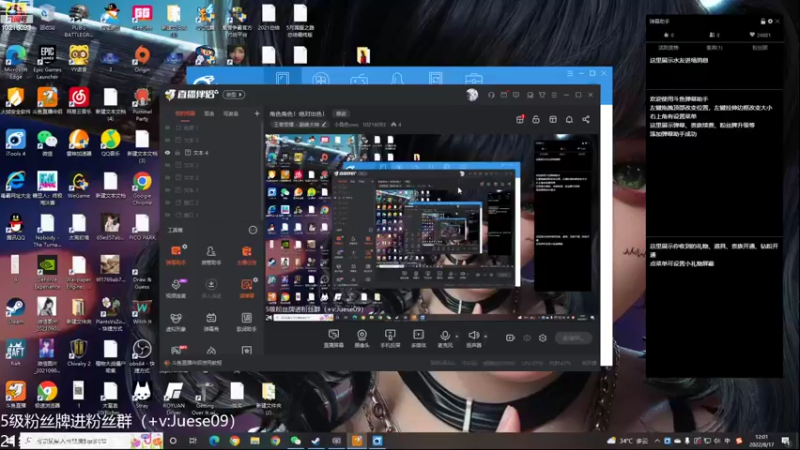This screenshot has width=800, height=450.
Task: Toggle visibility of the first scene source row
Action: click(167, 128)
